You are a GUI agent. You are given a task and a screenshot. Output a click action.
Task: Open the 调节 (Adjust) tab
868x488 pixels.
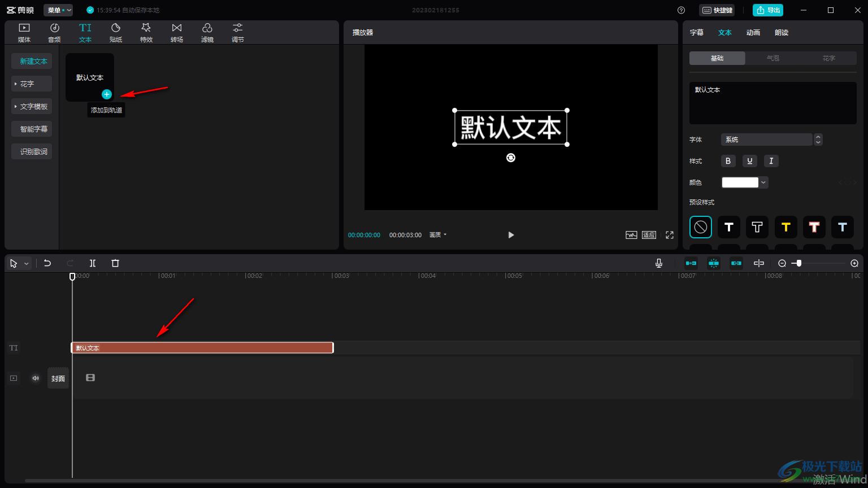238,33
